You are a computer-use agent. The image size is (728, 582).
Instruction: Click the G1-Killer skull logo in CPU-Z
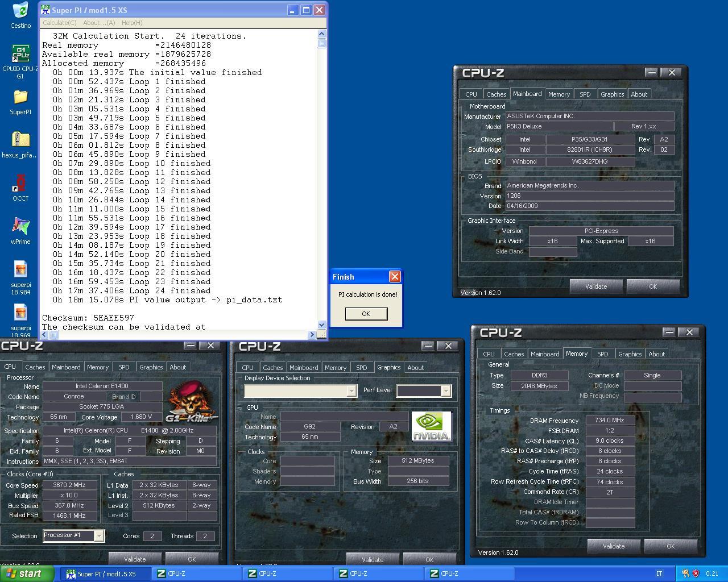(x=191, y=402)
